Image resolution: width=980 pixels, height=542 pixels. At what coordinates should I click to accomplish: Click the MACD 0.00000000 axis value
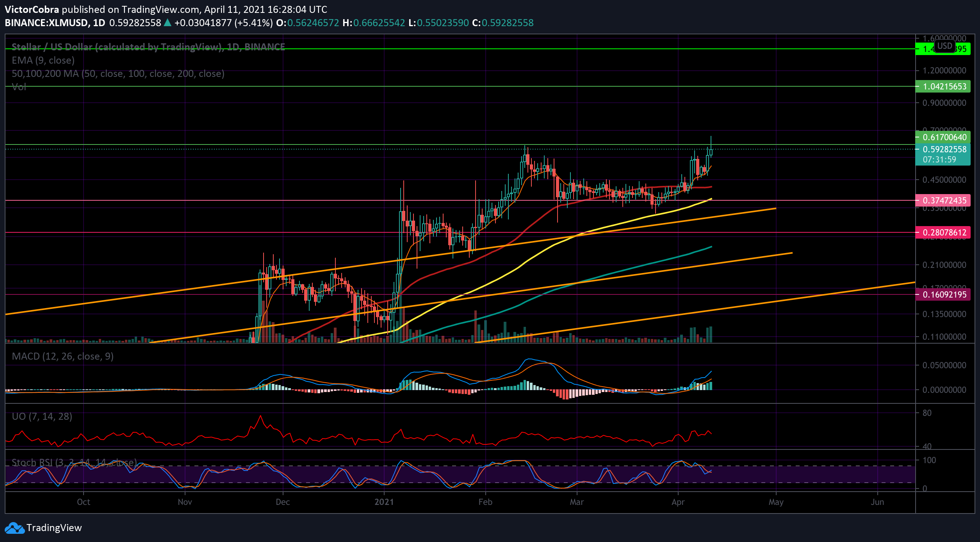pyautogui.click(x=944, y=390)
